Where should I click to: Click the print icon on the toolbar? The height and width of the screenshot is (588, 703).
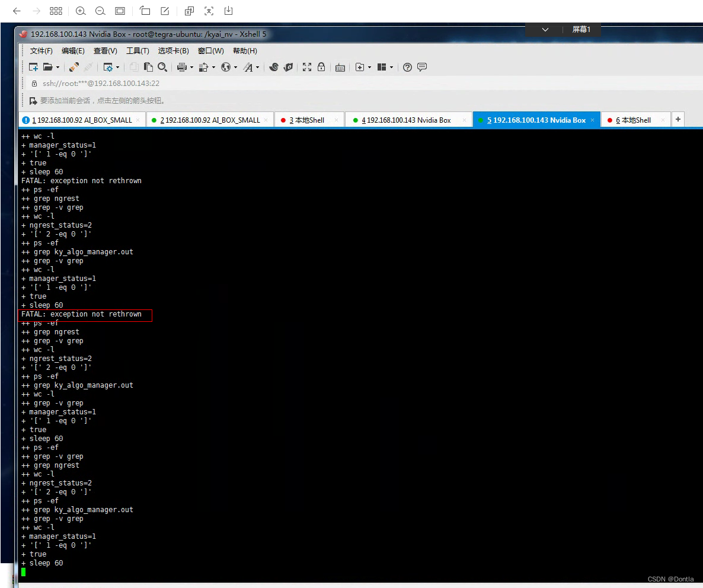point(181,67)
